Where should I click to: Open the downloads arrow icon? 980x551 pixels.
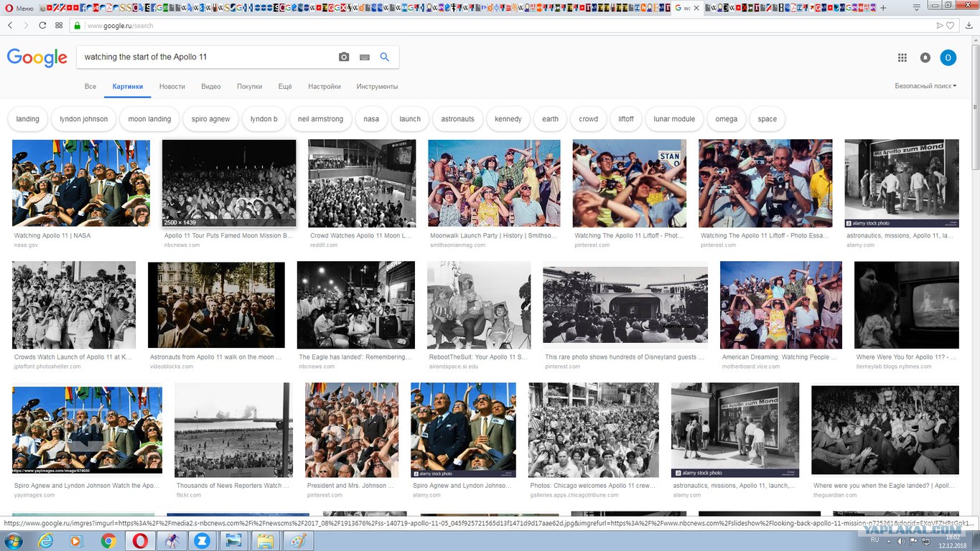[x=970, y=25]
